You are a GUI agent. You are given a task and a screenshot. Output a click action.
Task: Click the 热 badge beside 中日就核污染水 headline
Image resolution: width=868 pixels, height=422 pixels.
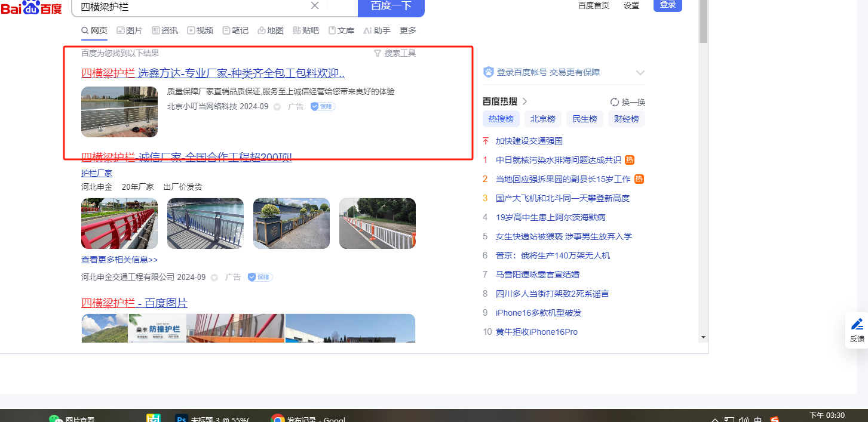pos(630,160)
